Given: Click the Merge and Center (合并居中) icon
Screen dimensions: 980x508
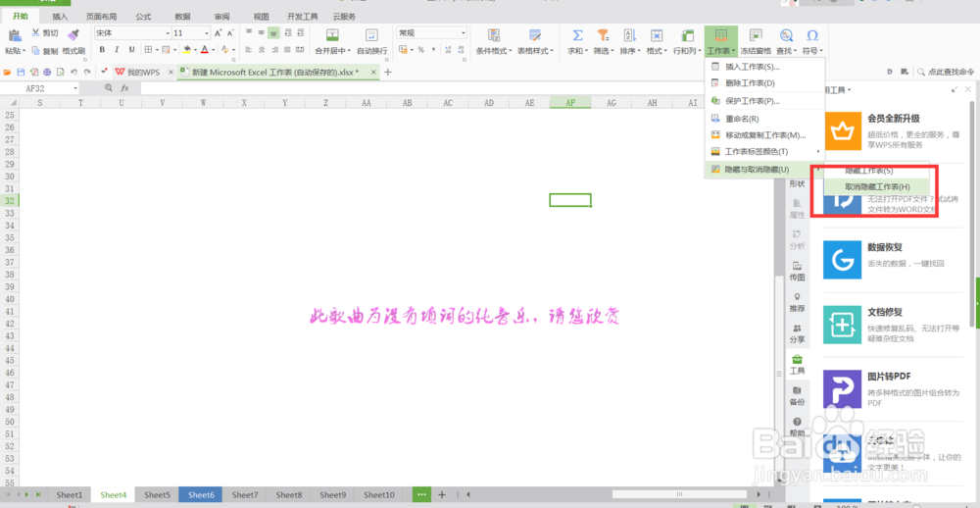Looking at the screenshot, I should tap(332, 35).
